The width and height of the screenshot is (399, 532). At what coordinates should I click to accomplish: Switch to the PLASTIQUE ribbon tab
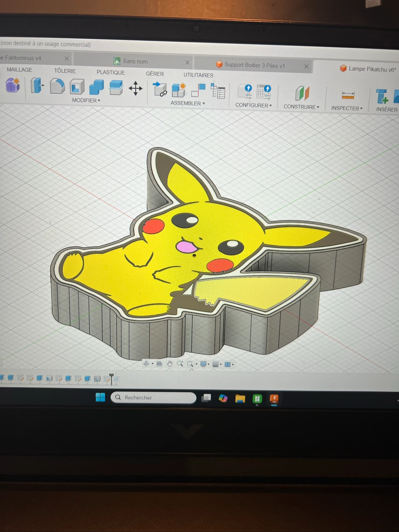(111, 72)
